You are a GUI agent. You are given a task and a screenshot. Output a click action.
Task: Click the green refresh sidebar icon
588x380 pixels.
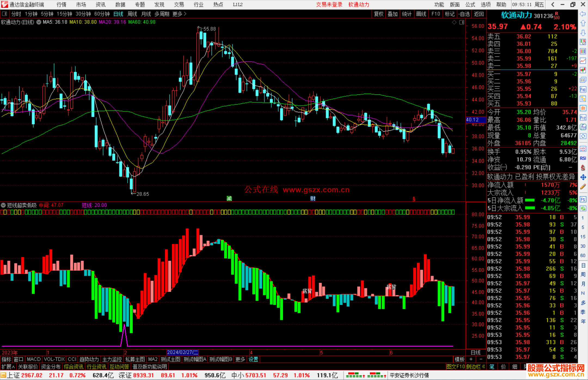[x=583, y=209]
